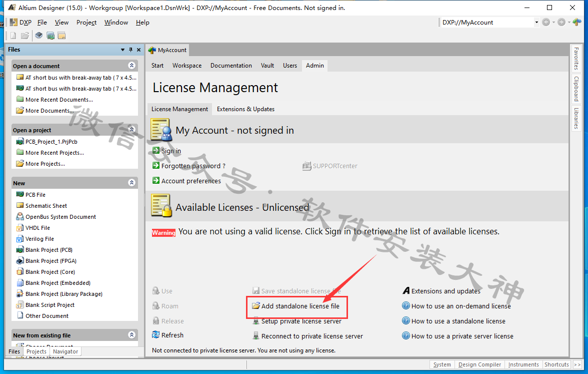Open the forward history dropdown arrow
This screenshot has width=588, height=374.
(x=569, y=23)
